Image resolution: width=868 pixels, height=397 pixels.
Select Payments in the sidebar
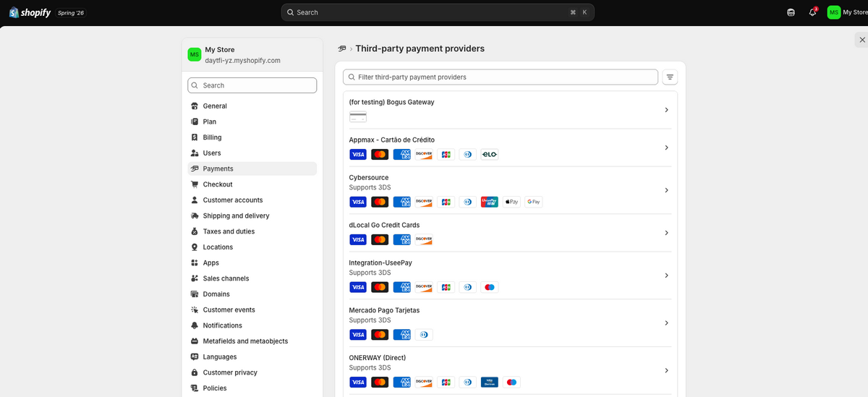click(x=252, y=168)
